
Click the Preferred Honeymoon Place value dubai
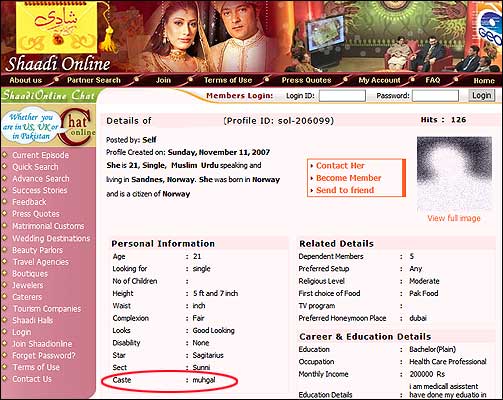click(418, 318)
